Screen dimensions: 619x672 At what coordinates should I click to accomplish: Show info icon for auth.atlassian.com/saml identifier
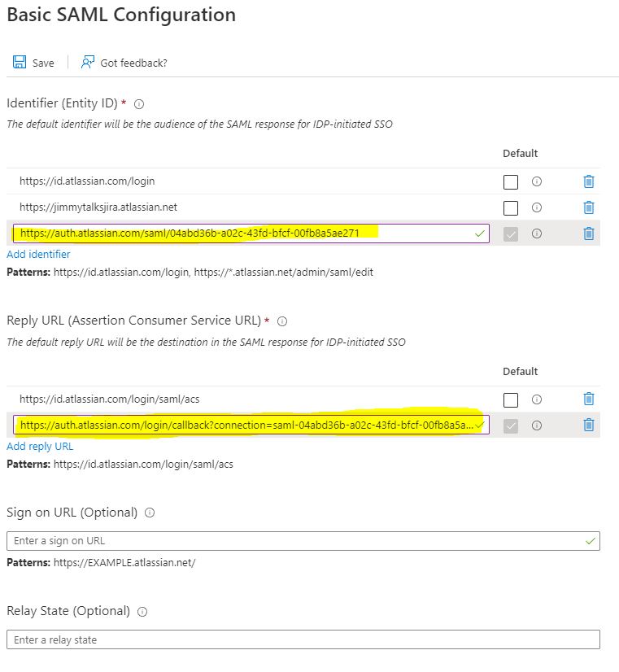(537, 233)
